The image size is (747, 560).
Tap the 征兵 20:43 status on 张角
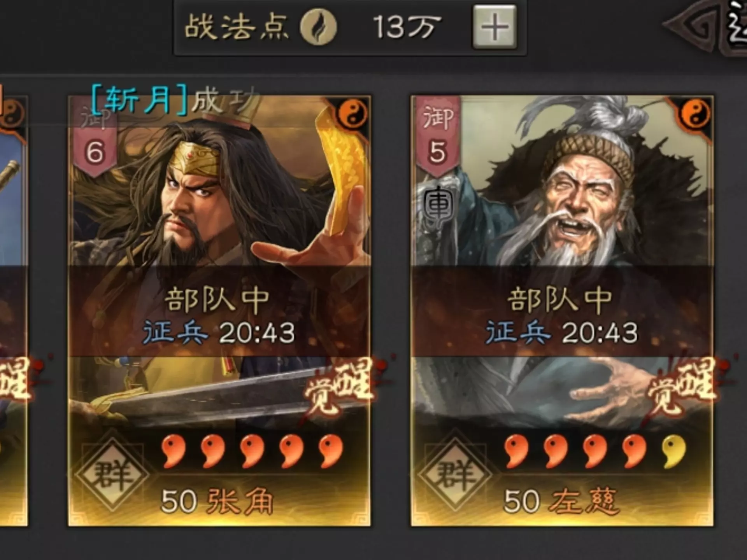point(219,333)
